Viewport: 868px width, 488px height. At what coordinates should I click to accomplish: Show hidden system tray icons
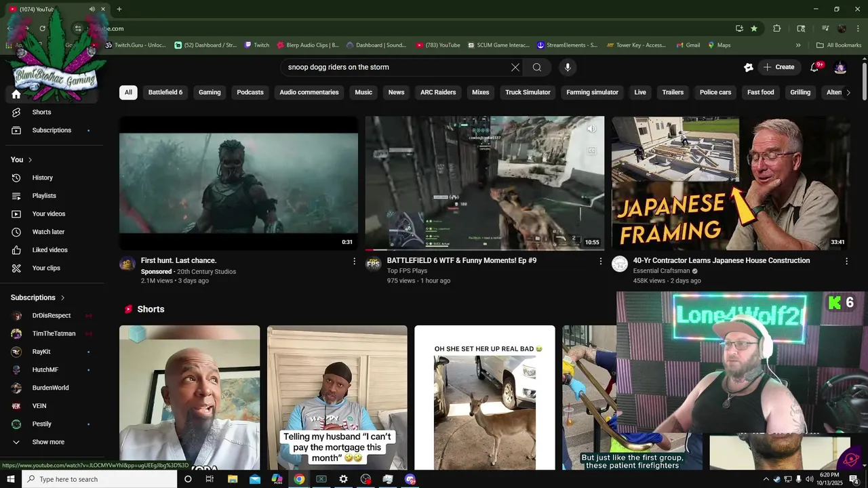coord(766,479)
